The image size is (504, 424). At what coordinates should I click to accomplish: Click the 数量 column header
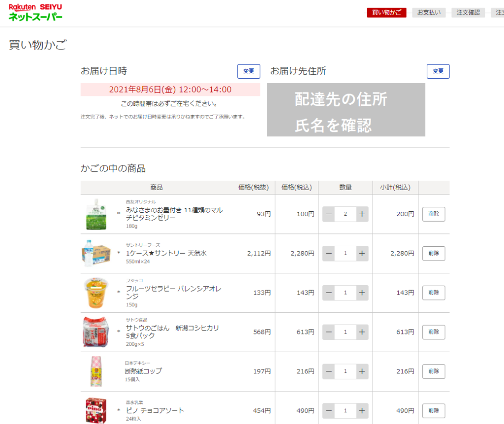(x=346, y=187)
